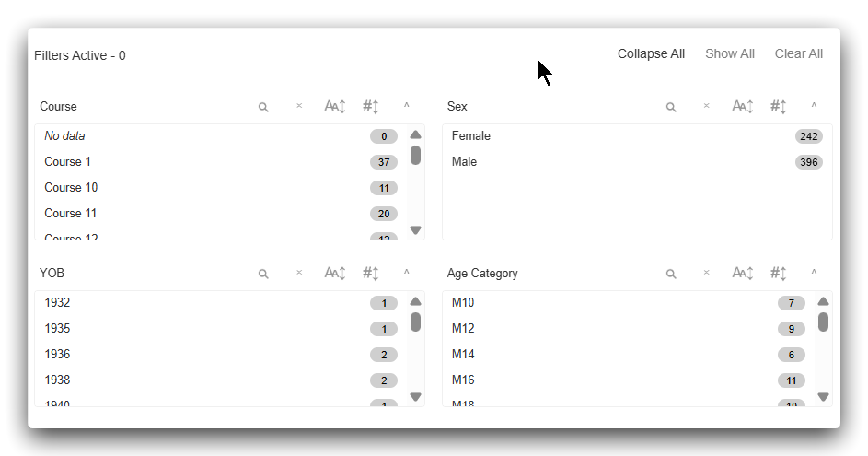Collapse the Sex filter panel
This screenshot has width=868, height=456.
814,106
